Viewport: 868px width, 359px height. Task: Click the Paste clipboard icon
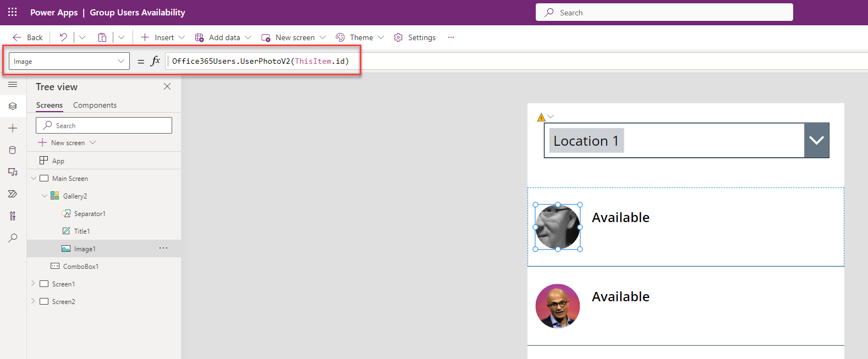[102, 37]
